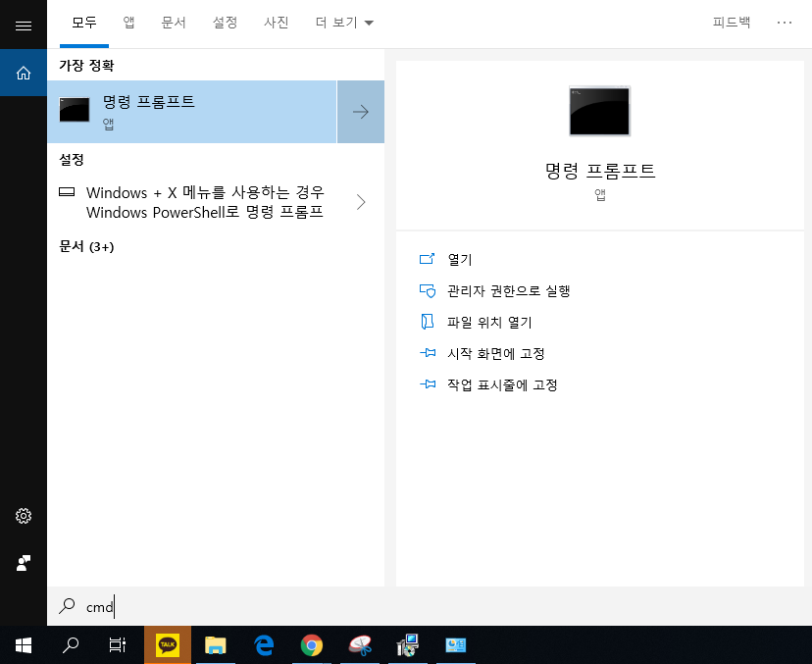Viewport: 812px width, 664px height.
Task: Expand the arrow beside 명령 프롬프트 result
Action: [x=361, y=112]
